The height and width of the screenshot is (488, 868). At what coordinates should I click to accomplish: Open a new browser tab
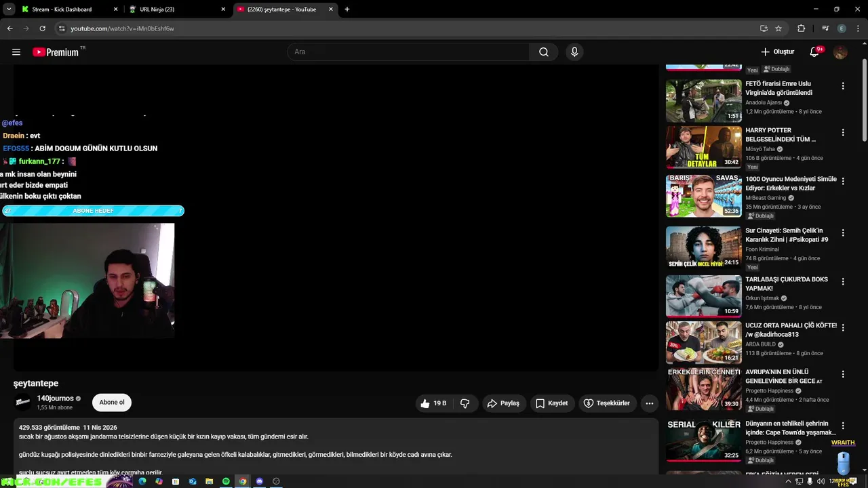pyautogui.click(x=347, y=9)
